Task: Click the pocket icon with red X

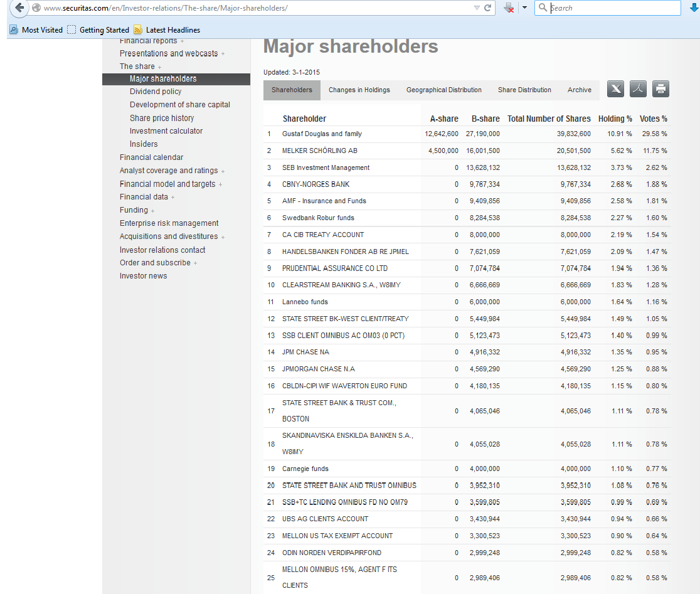Action: [509, 8]
